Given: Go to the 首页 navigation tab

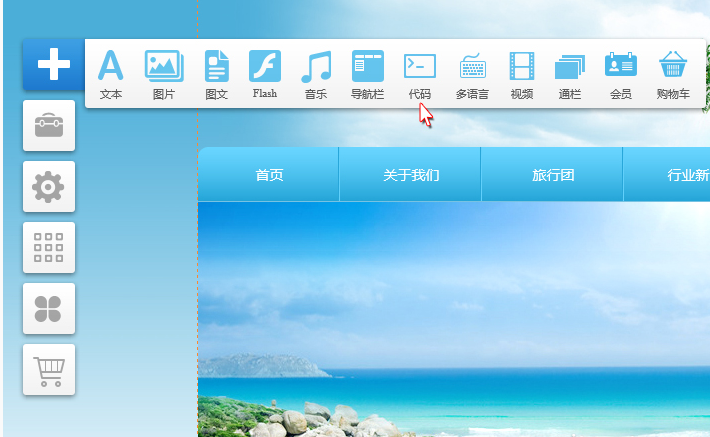Looking at the screenshot, I should click(x=269, y=175).
